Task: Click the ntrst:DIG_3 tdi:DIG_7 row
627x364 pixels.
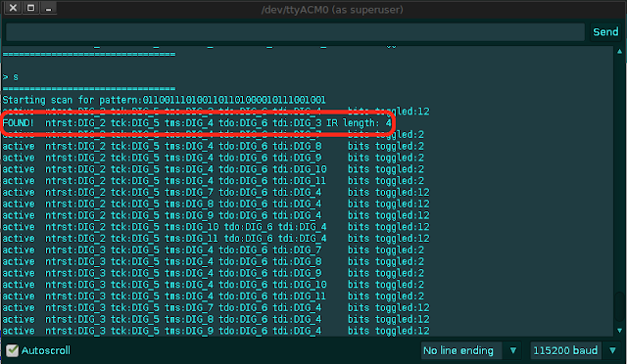Action: tap(214, 250)
